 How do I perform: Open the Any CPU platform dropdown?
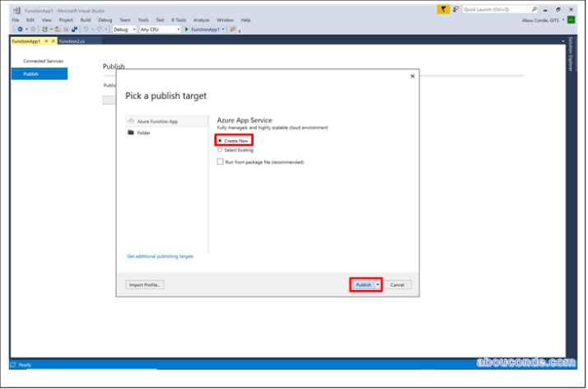[160, 29]
